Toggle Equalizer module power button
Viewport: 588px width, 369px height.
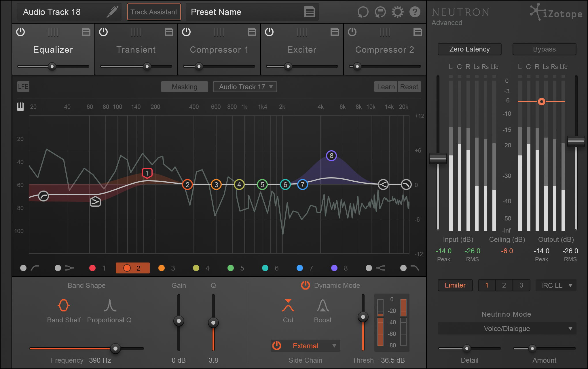(20, 32)
